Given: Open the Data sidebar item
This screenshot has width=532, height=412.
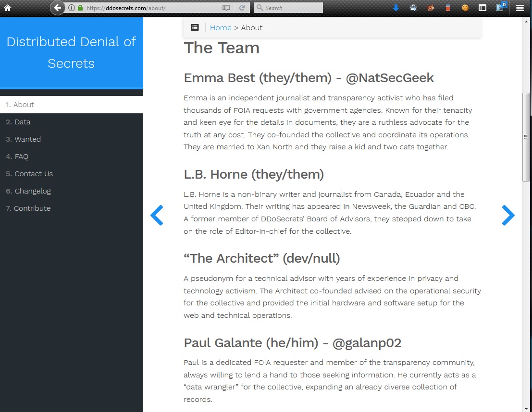Looking at the screenshot, I should pos(23,122).
